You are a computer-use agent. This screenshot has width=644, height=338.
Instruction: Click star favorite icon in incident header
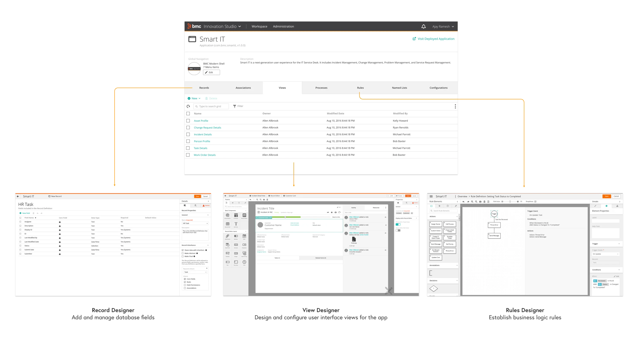(x=332, y=212)
